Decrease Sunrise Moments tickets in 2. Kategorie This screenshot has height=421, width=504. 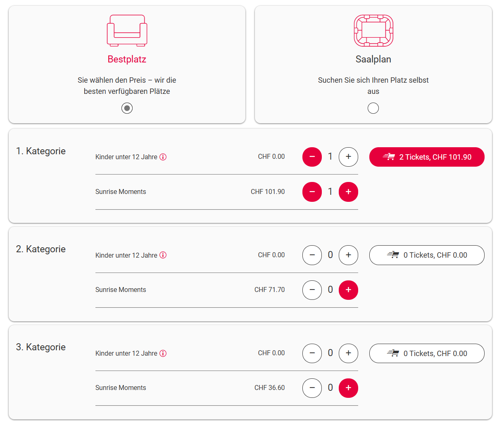coord(312,290)
